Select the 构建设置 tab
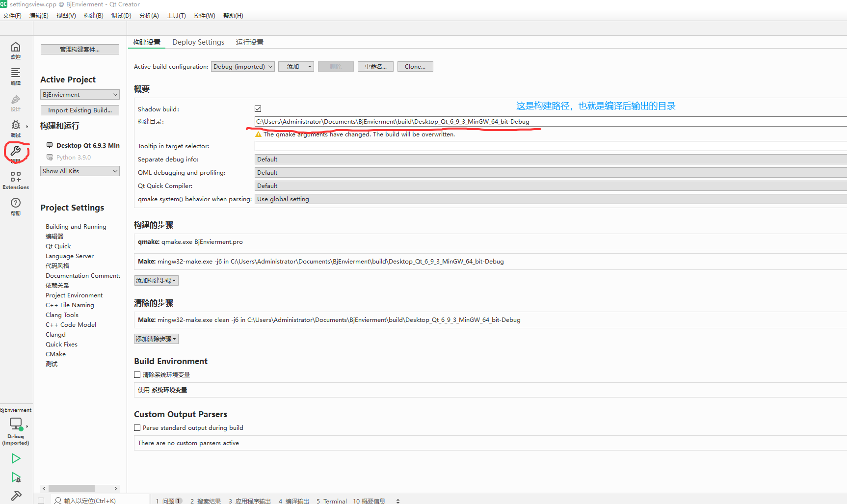This screenshot has width=847, height=504. click(147, 42)
